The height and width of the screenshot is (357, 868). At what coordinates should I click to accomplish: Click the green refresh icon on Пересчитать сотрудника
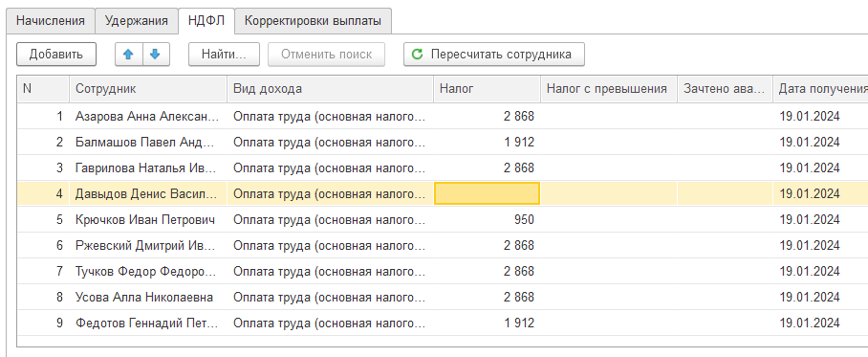pos(418,55)
